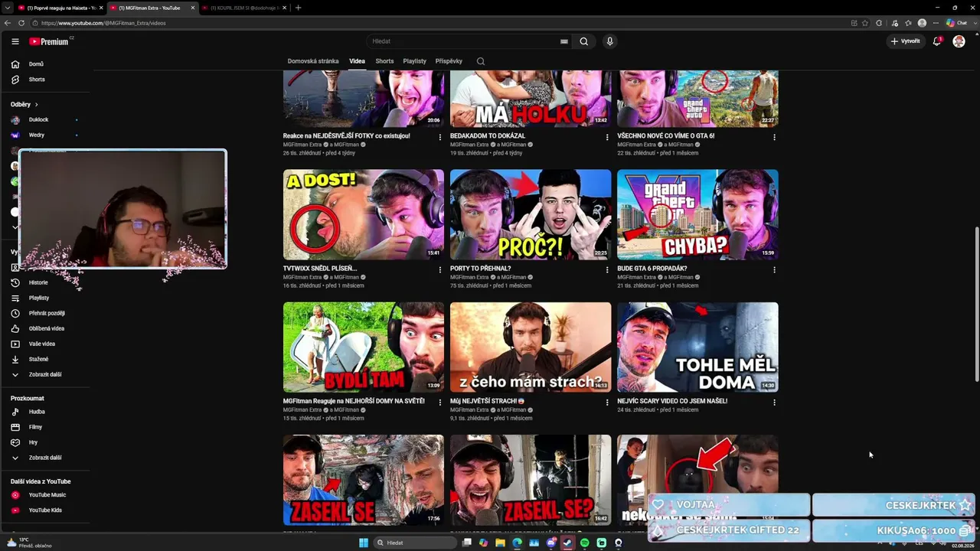Open more options for 'NEJVÍC SCARY VIDEO' video
This screenshot has height=551, width=980.
[774, 402]
